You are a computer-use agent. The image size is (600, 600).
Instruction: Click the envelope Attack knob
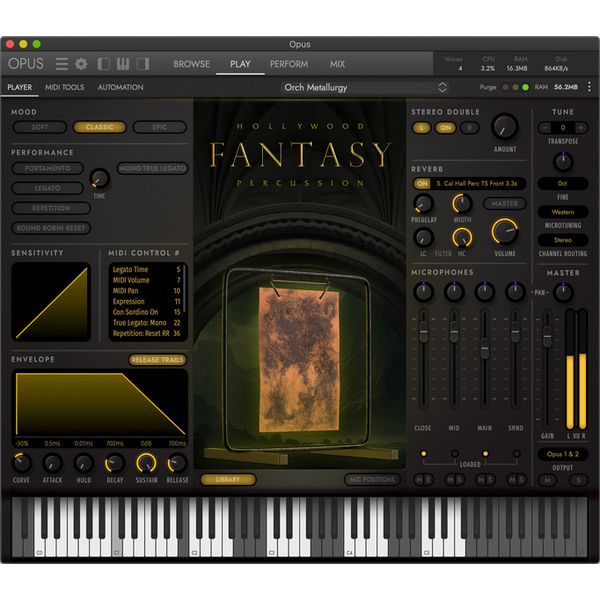[x=52, y=463]
